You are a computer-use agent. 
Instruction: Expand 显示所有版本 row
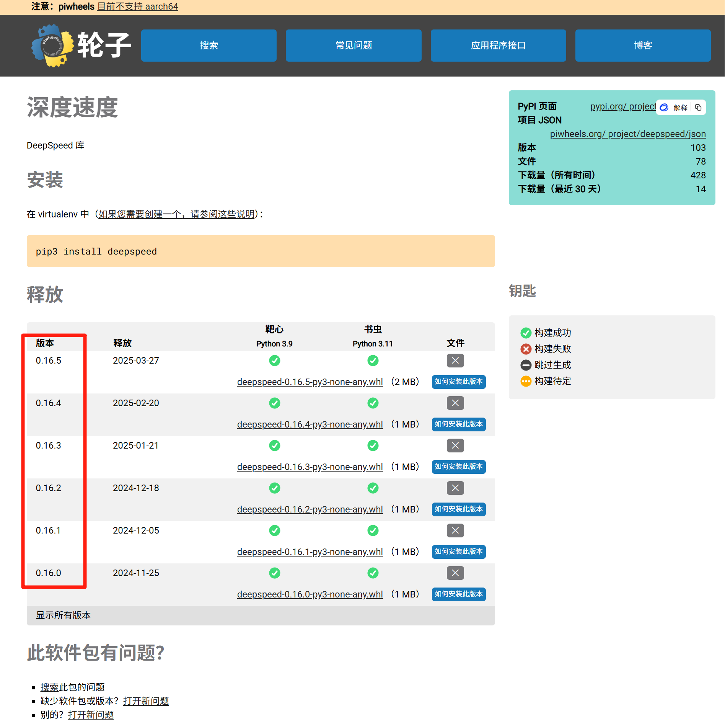coord(261,615)
